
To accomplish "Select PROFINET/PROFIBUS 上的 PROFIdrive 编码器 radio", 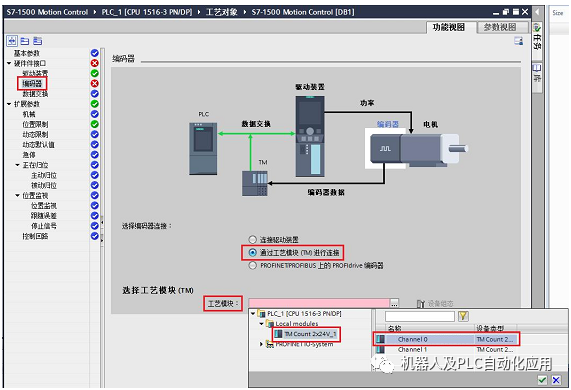I will tap(252, 265).
